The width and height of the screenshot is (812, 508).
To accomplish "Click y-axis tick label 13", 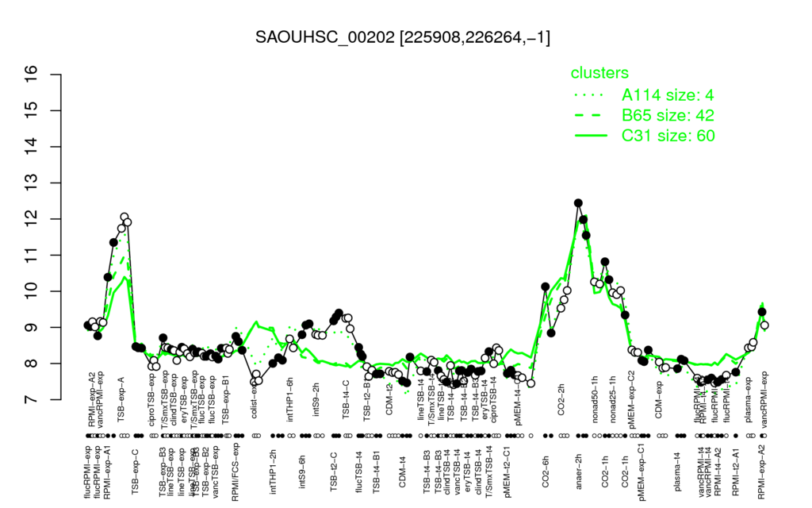I will tap(32, 183).
